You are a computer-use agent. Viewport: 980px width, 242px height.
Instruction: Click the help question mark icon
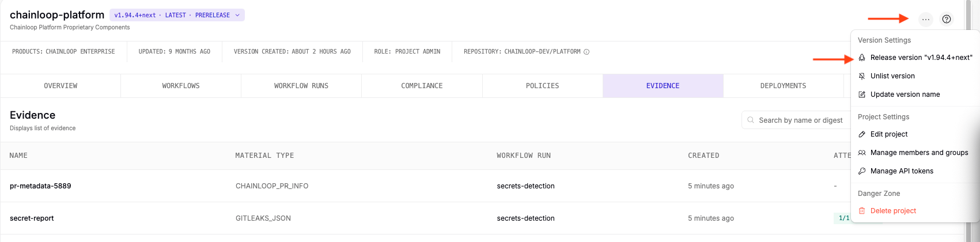coord(947,19)
